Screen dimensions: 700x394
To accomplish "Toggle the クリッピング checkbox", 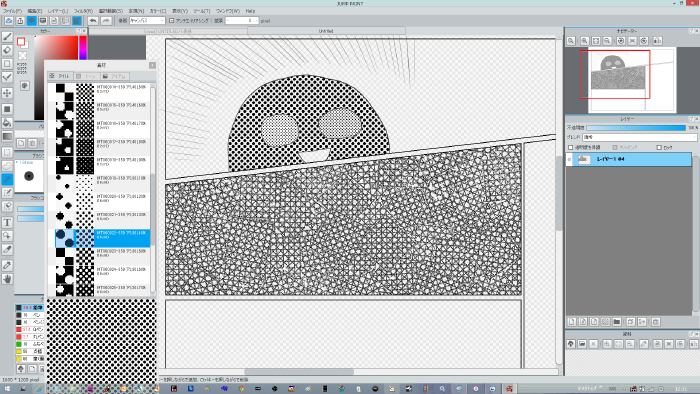I will 615,147.
